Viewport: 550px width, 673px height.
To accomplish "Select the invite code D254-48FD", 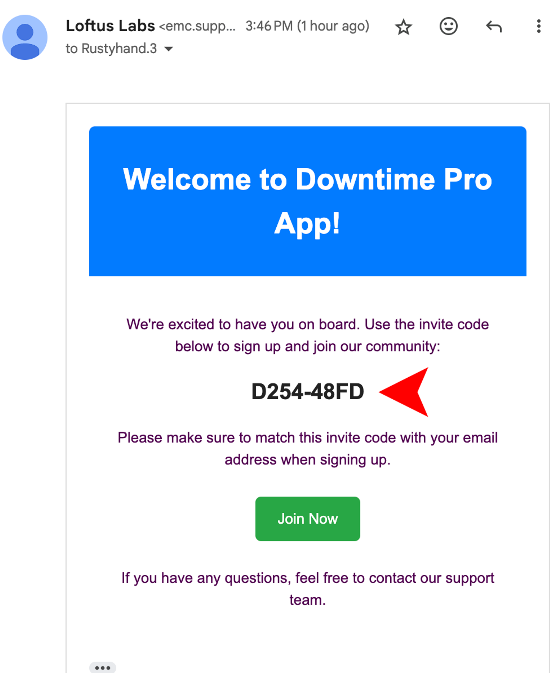I will coord(307,391).
